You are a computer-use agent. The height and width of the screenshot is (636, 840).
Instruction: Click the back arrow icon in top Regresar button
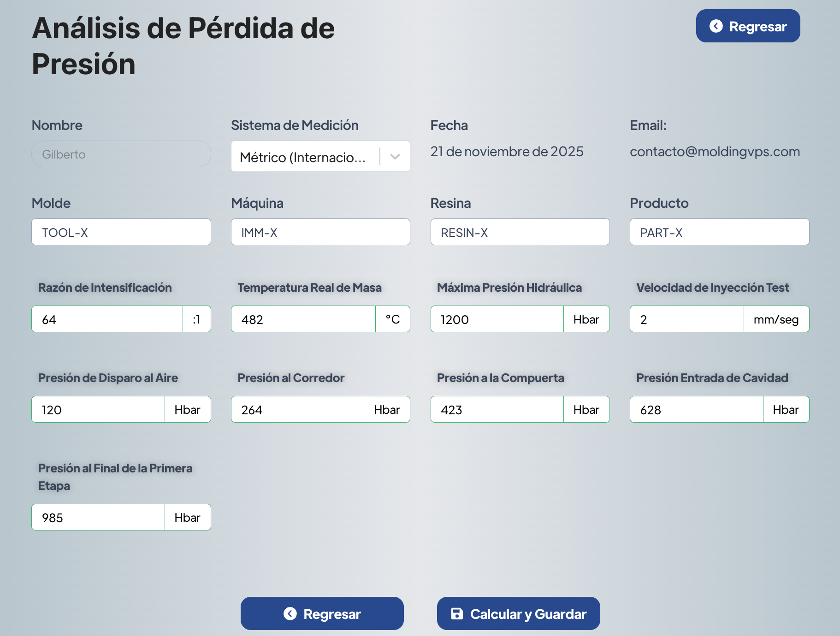(x=716, y=26)
